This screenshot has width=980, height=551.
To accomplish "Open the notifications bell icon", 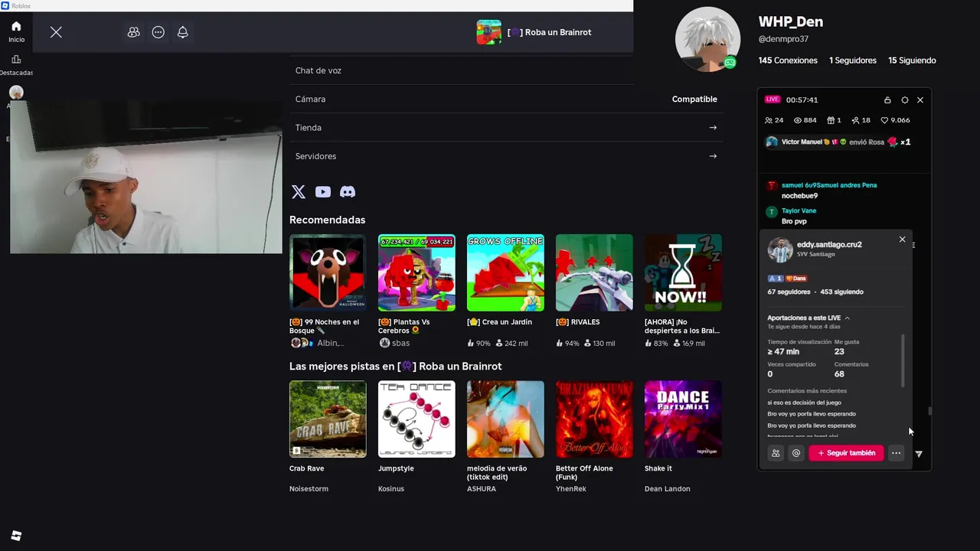I will [183, 32].
